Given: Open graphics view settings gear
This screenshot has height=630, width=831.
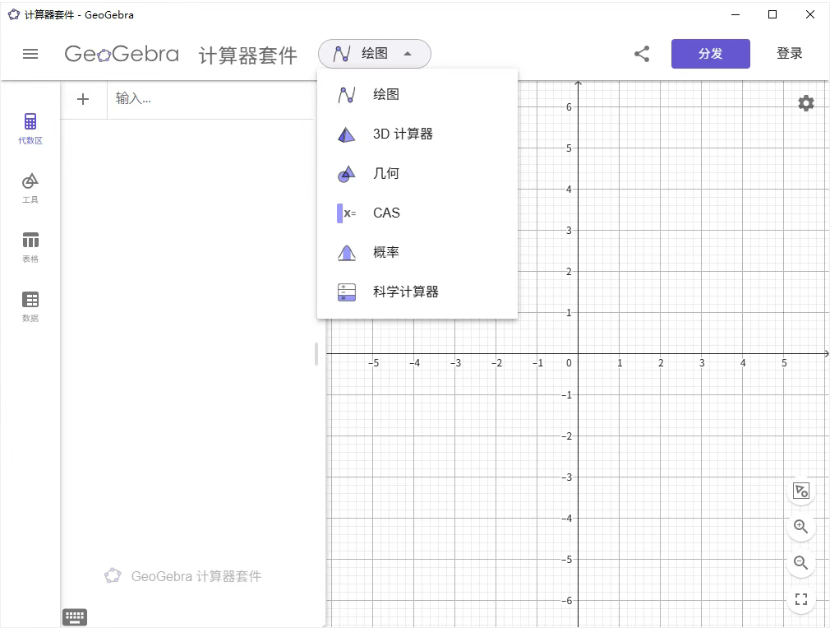Looking at the screenshot, I should 806,102.
